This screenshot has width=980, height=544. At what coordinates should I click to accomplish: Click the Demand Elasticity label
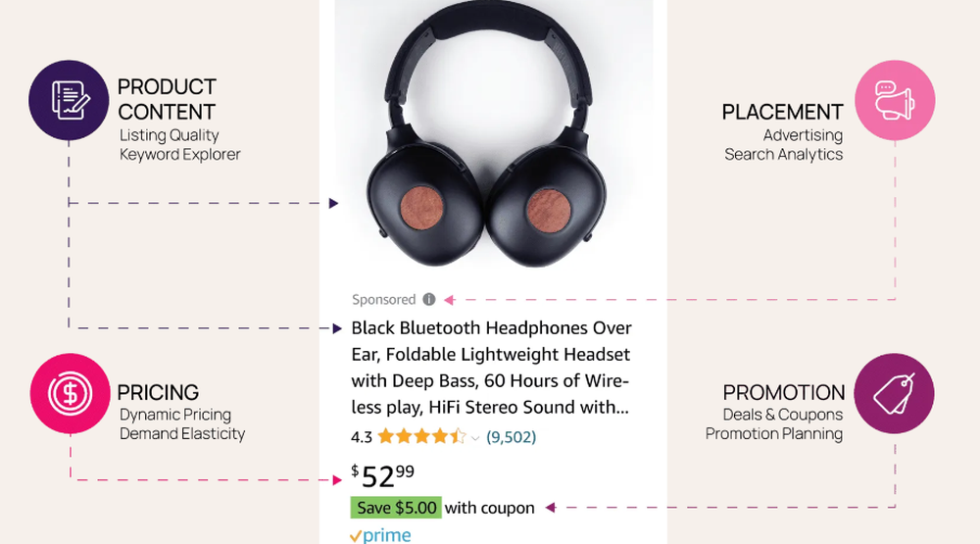(182, 434)
